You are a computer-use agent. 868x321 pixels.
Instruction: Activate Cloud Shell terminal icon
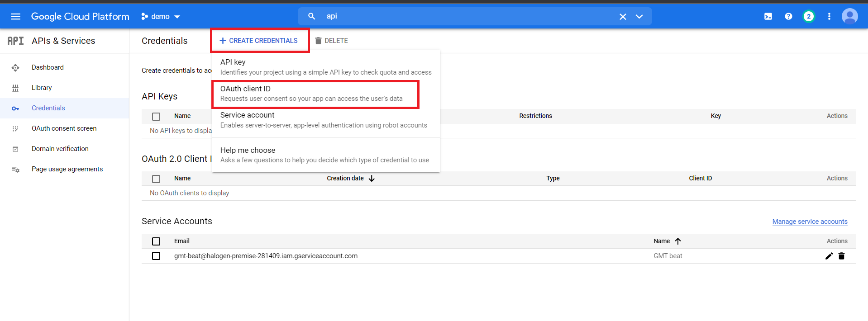[768, 17]
